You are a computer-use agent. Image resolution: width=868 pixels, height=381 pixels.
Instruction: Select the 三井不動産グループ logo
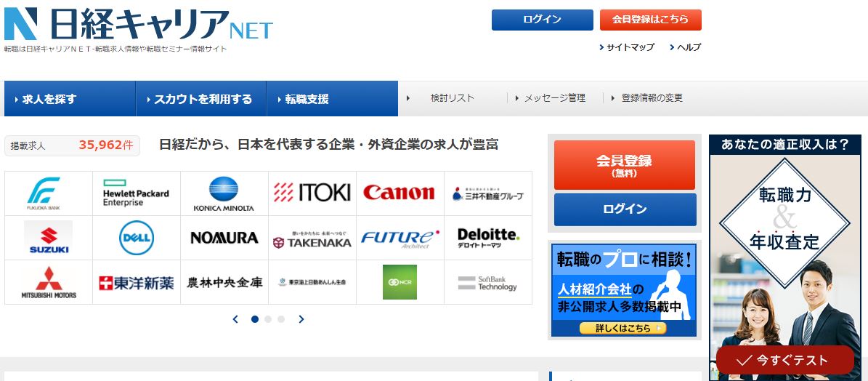(487, 194)
